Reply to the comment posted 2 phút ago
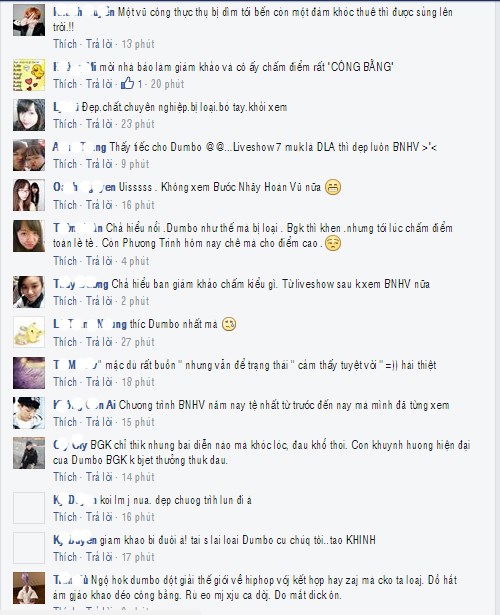This screenshot has height=615, width=500. coord(99,301)
